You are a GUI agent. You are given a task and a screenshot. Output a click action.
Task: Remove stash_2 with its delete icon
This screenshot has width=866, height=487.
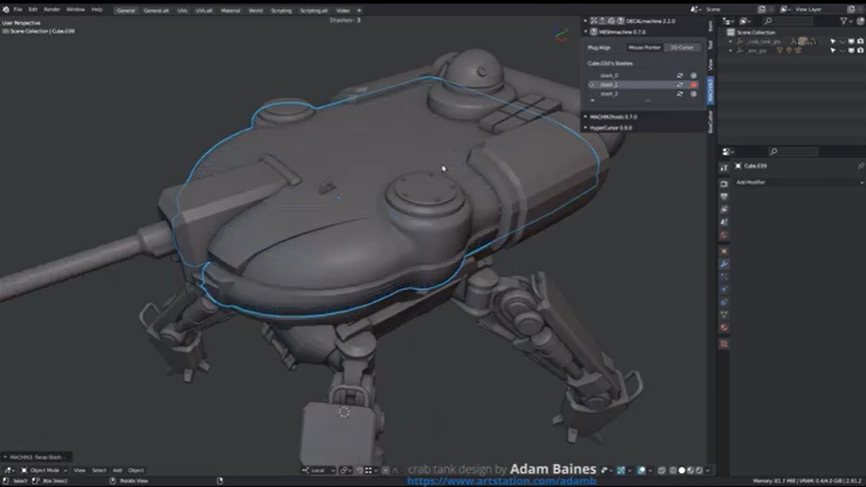pyautogui.click(x=694, y=94)
